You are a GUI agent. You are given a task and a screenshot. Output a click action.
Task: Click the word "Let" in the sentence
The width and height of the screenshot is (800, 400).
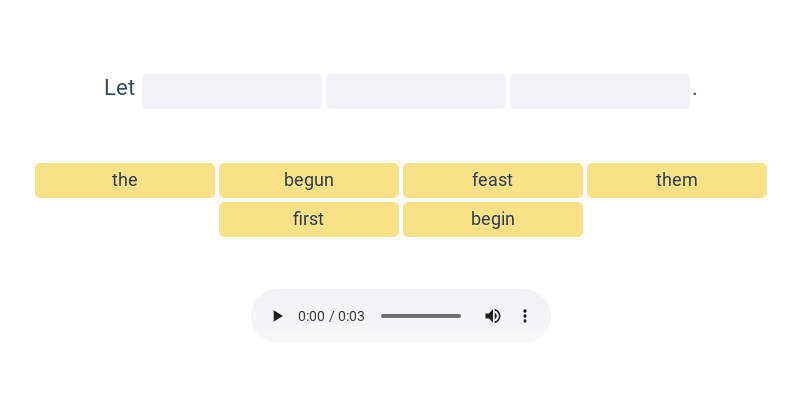coord(119,88)
